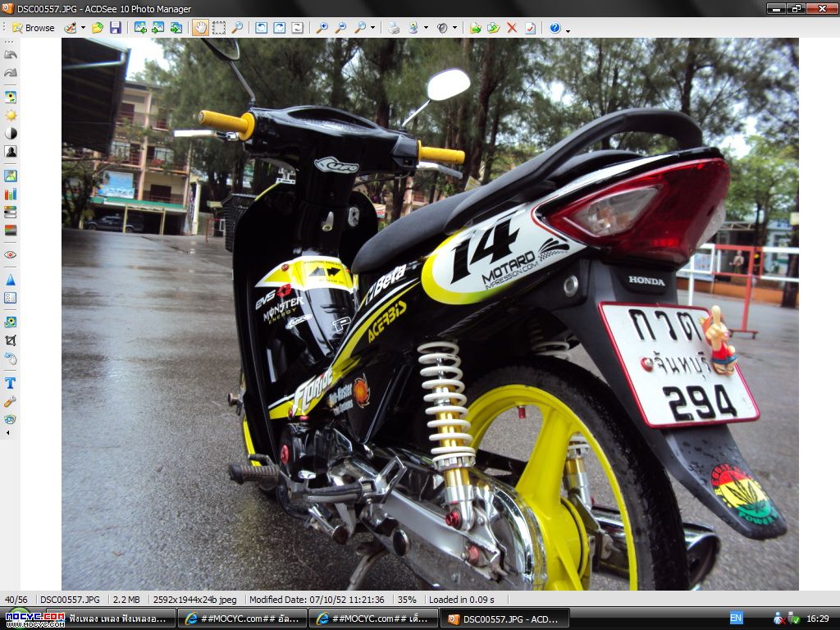Open the Photo Repair wrench tool
Viewport: 840px width, 630px height.
pyautogui.click(x=10, y=401)
